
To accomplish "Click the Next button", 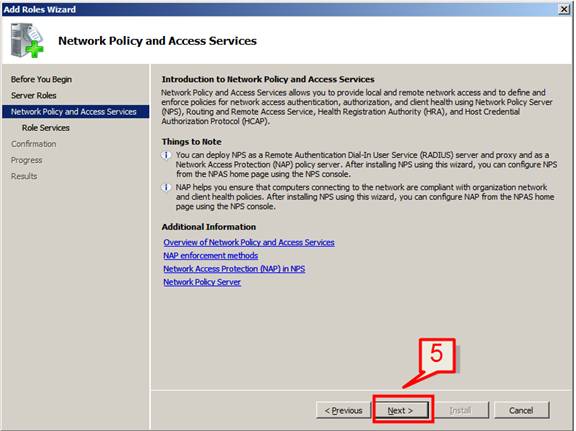I will point(400,410).
